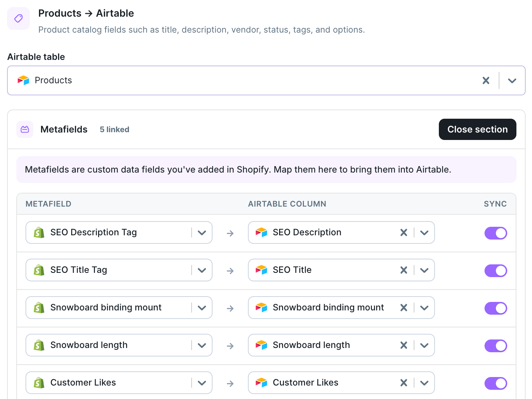Click the AIRTABLE COLUMN header
This screenshot has width=532, height=399.
tap(287, 204)
